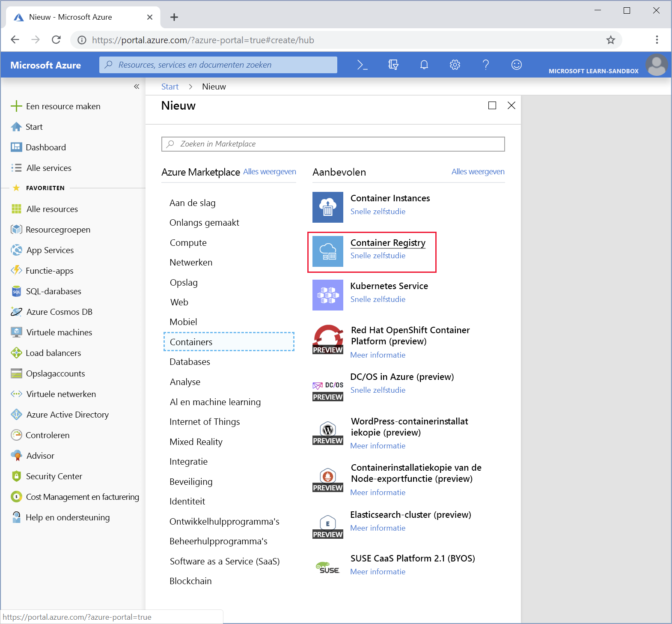Viewport: 672px width, 624px height.
Task: Click the Elasticsearch preview icon
Action: coord(328,527)
